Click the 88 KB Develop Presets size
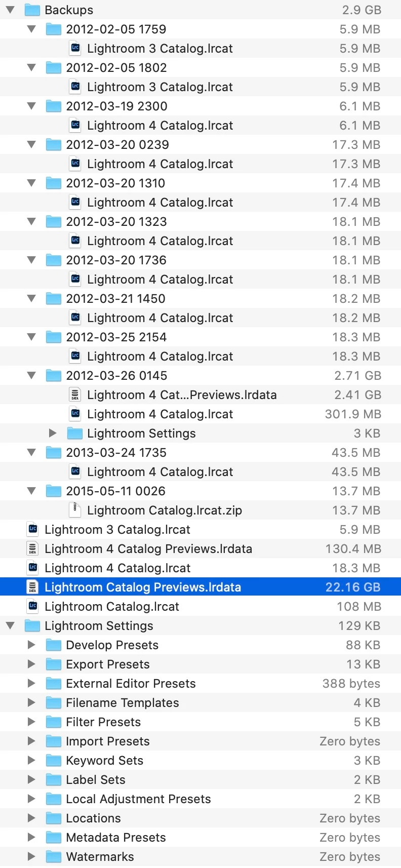 [x=363, y=645]
